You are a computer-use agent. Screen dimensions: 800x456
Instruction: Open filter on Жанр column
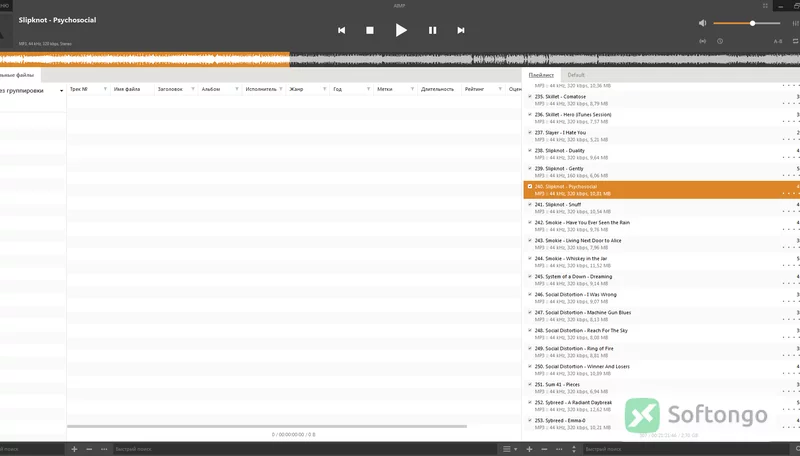324,89
